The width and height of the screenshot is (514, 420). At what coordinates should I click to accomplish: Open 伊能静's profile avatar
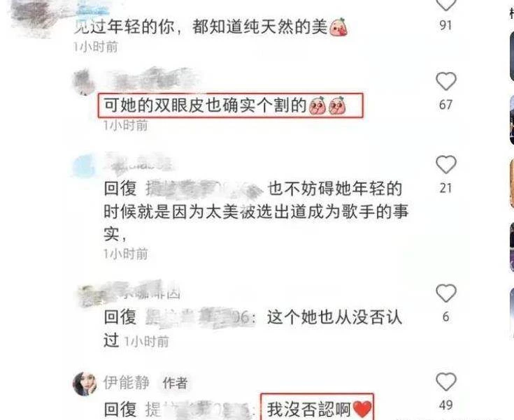point(85,384)
